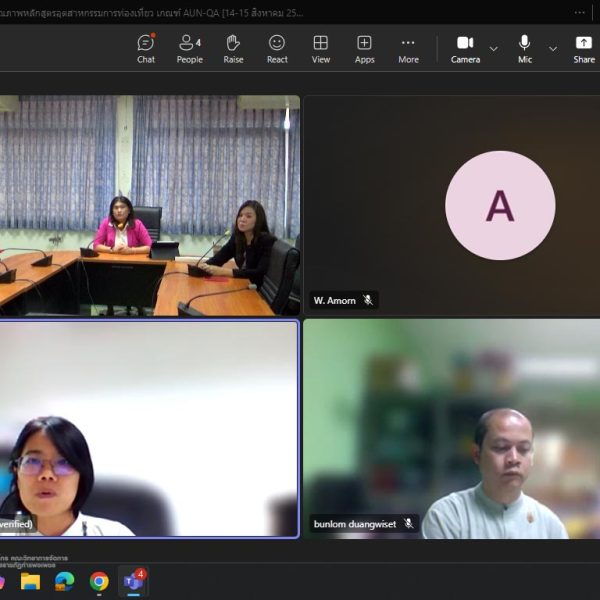Screen dimensions: 600x600
Task: Expand the Mic options dropdown arrow
Action: click(553, 48)
